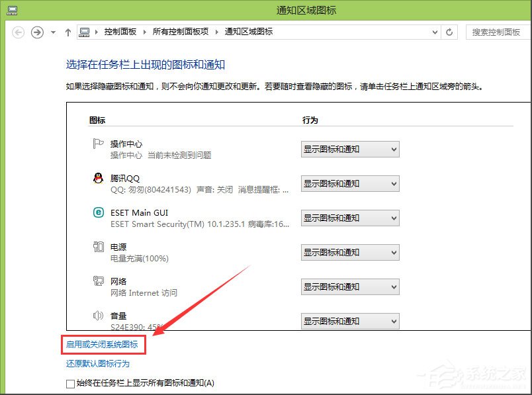Click the forward navigation arrow
532x395 pixels.
pos(37,32)
